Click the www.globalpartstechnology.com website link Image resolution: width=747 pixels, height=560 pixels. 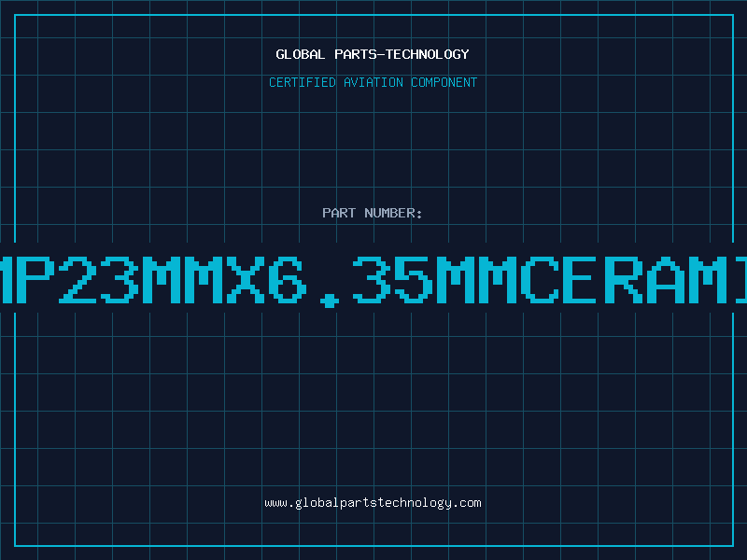click(373, 503)
